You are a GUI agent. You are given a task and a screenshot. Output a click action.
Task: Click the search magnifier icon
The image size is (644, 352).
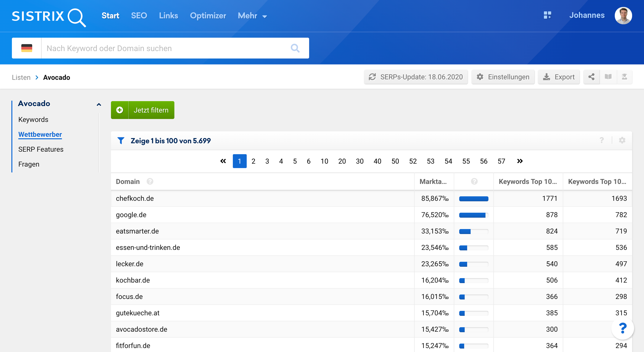coord(295,48)
